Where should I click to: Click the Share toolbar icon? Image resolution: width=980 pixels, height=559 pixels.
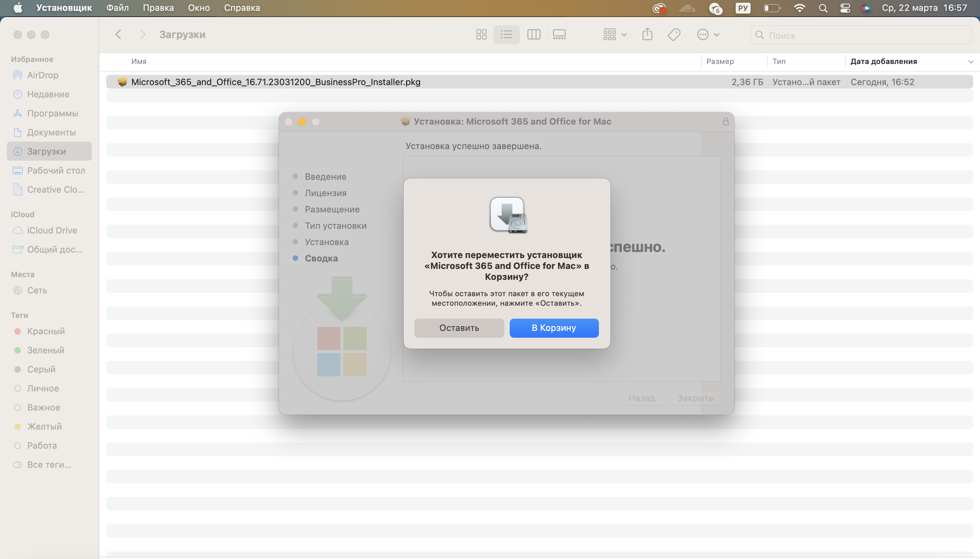tap(647, 34)
